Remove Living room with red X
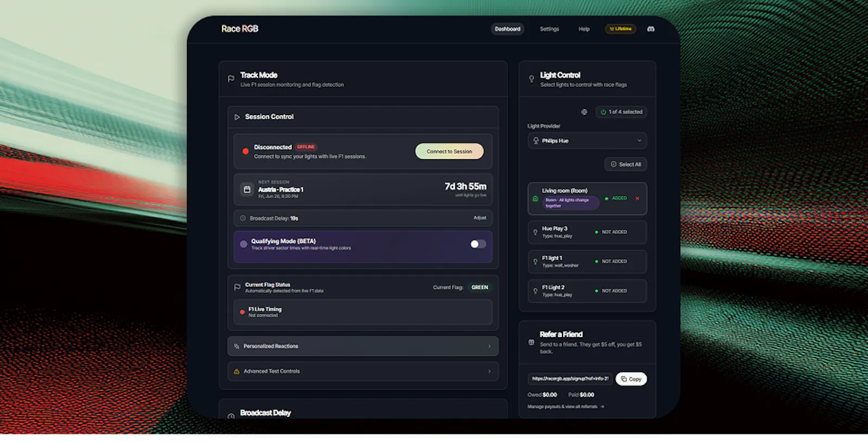This screenshot has height=442, width=868. 637,198
